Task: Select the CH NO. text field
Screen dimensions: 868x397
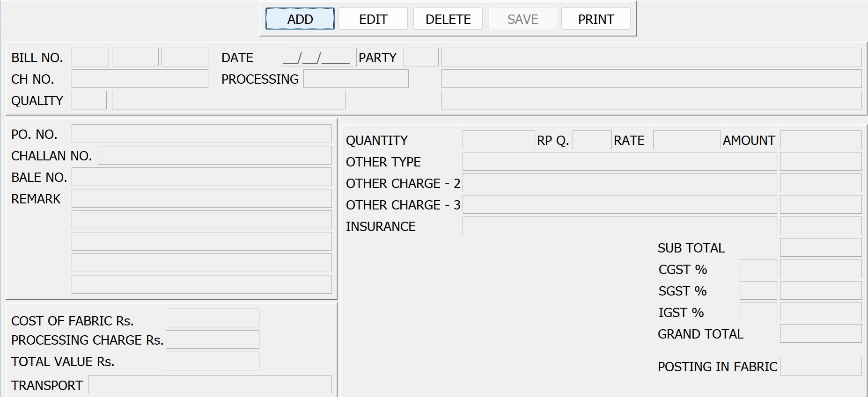Action: pyautogui.click(x=140, y=79)
